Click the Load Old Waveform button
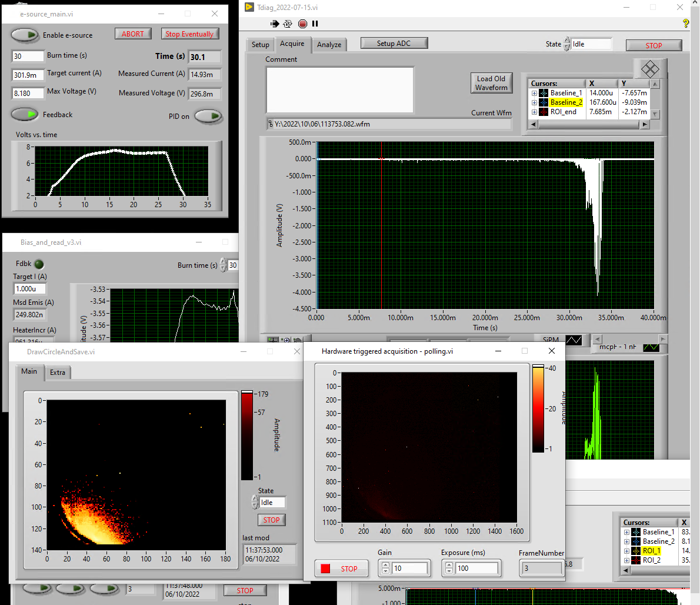Screen dimensions: 700x605 point(491,83)
